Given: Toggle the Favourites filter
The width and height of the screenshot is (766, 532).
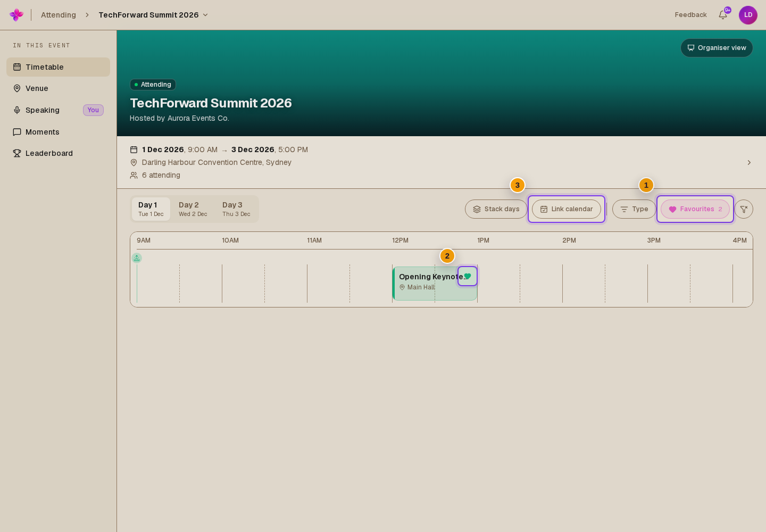Looking at the screenshot, I should coord(695,209).
